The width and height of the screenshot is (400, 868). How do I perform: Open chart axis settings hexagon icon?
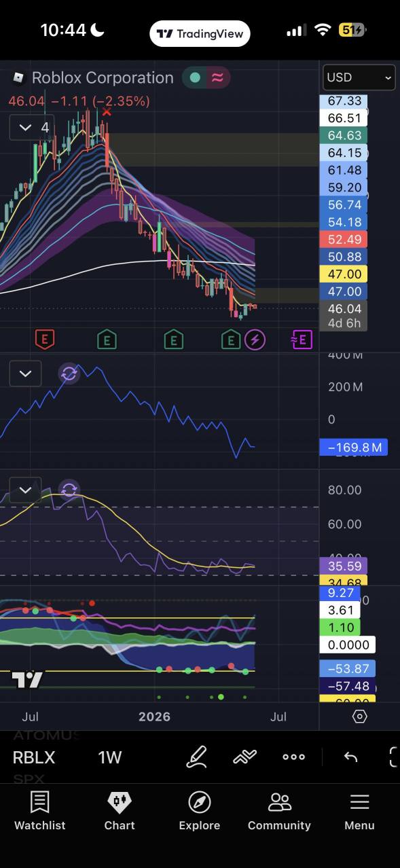tap(360, 717)
